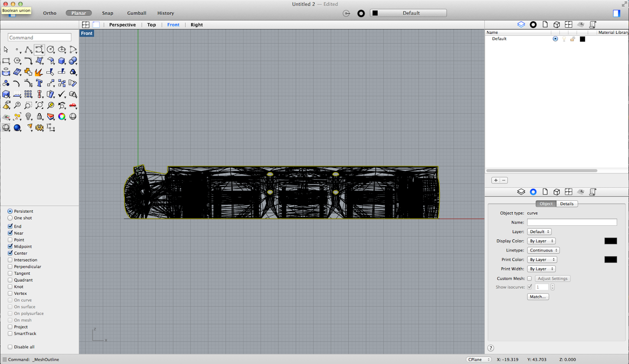Switch to the Perspective viewport tab
629x364 pixels.
[122, 25]
